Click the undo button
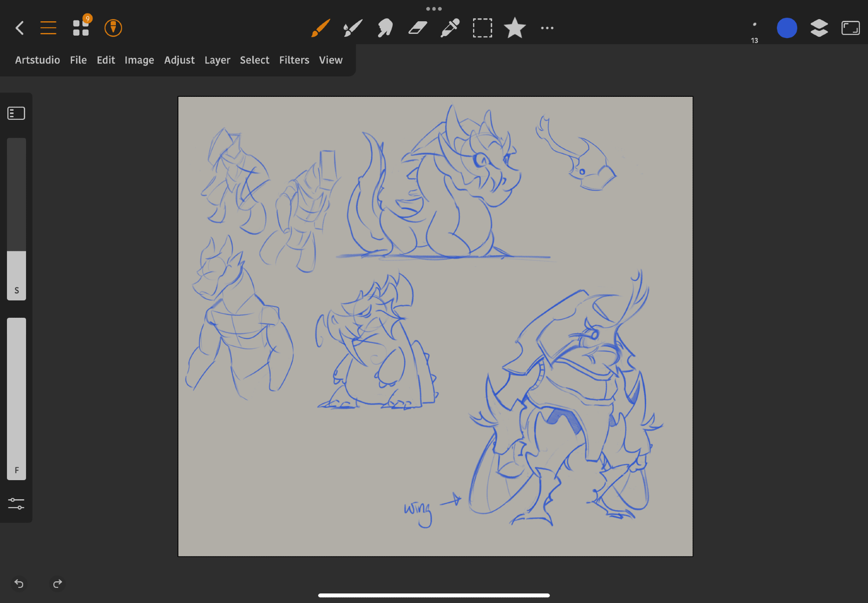 [x=19, y=583]
